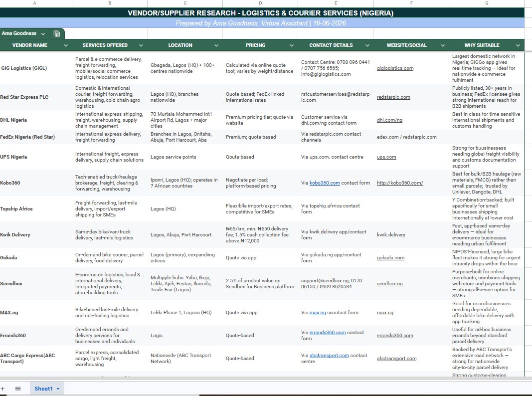Open the abctransport.com link in contact details
This screenshot has height=396, width=532.
[x=329, y=356]
